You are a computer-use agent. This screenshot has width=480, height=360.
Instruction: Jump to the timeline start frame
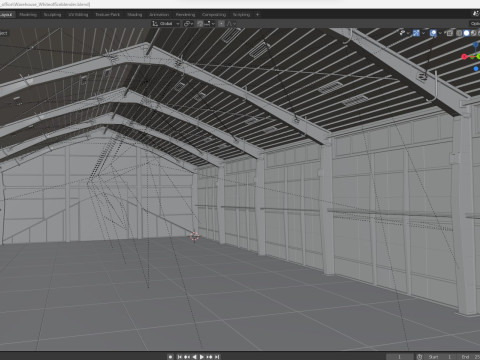point(179,357)
